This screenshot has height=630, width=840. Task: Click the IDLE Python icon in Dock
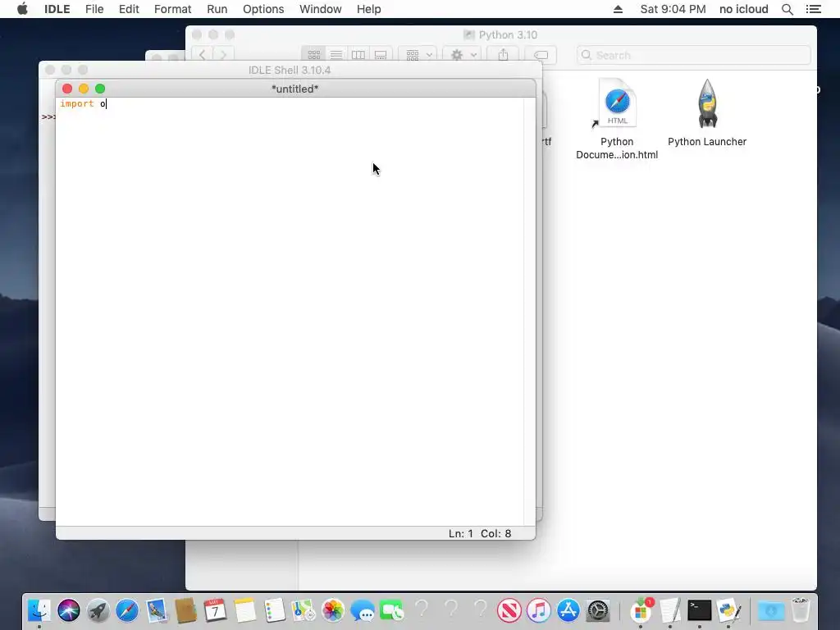tap(728, 610)
